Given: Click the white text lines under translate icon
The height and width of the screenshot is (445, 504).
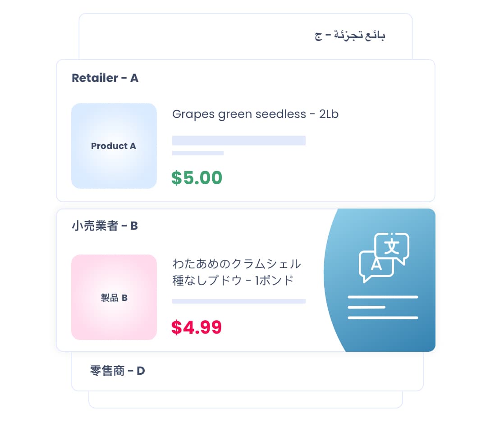Looking at the screenshot, I should [x=383, y=307].
